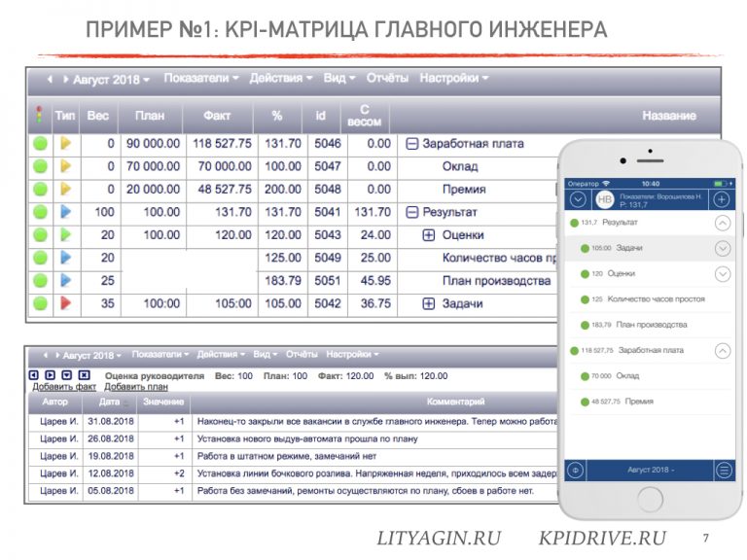
Task: Tap the Премия item in phone list
Action: coord(651,402)
